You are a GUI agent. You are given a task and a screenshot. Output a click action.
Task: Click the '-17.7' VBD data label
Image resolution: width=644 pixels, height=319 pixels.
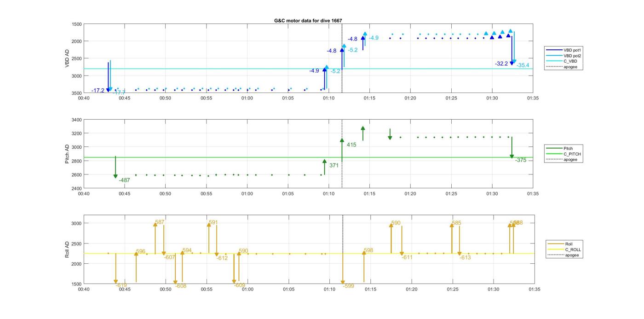[x=119, y=93]
